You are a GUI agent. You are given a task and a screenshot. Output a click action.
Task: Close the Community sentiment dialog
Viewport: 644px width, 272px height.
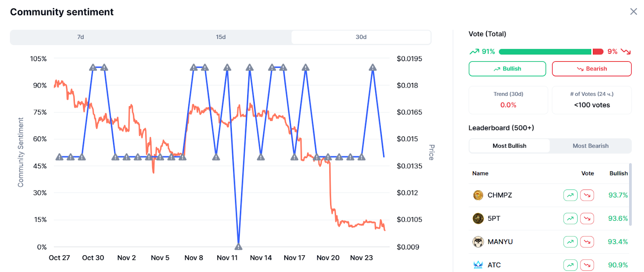pos(634,12)
